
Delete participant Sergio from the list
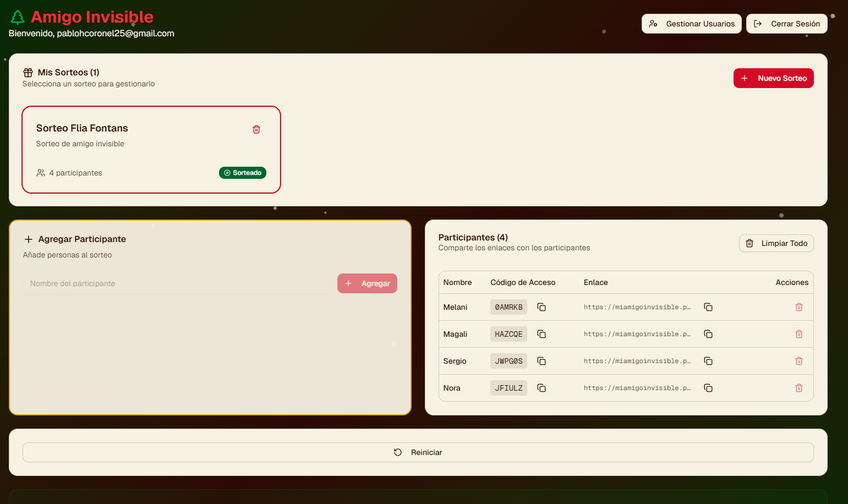point(799,361)
